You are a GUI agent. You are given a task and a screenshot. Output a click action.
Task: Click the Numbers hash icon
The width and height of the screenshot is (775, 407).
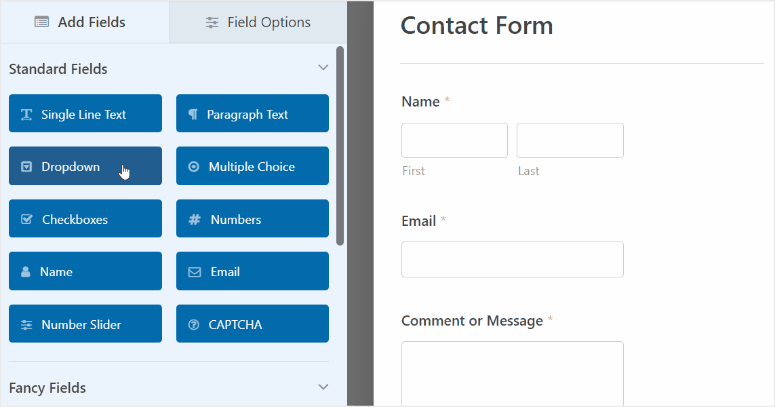pos(194,220)
